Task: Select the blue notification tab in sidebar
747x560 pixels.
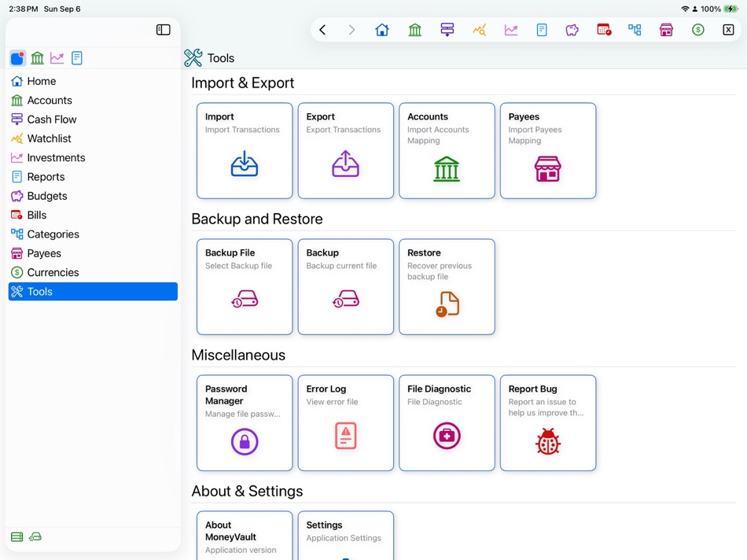Action: (17, 58)
